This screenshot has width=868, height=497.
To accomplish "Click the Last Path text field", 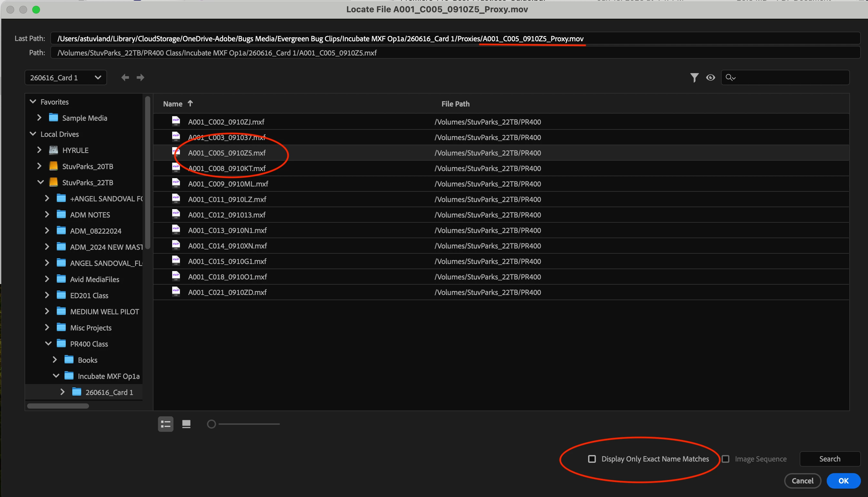I will pos(455,39).
